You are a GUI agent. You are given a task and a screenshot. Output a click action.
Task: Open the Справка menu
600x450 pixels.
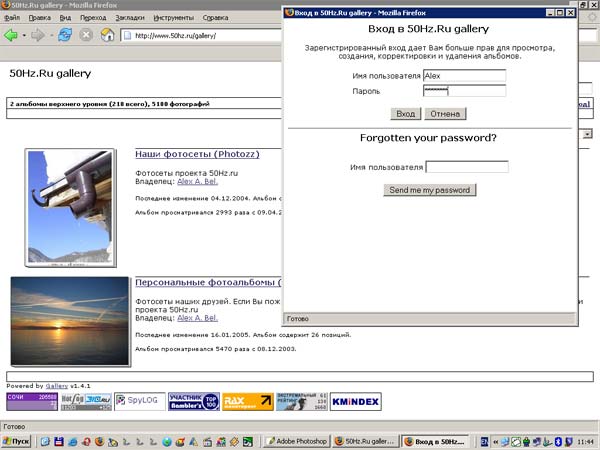[x=215, y=18]
